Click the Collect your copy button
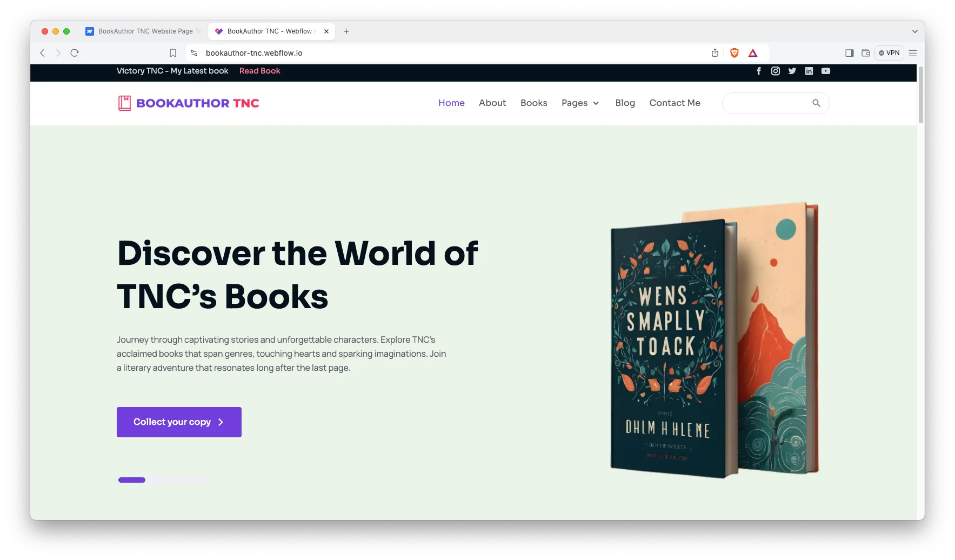Screen dimensions: 955x560 tap(179, 422)
